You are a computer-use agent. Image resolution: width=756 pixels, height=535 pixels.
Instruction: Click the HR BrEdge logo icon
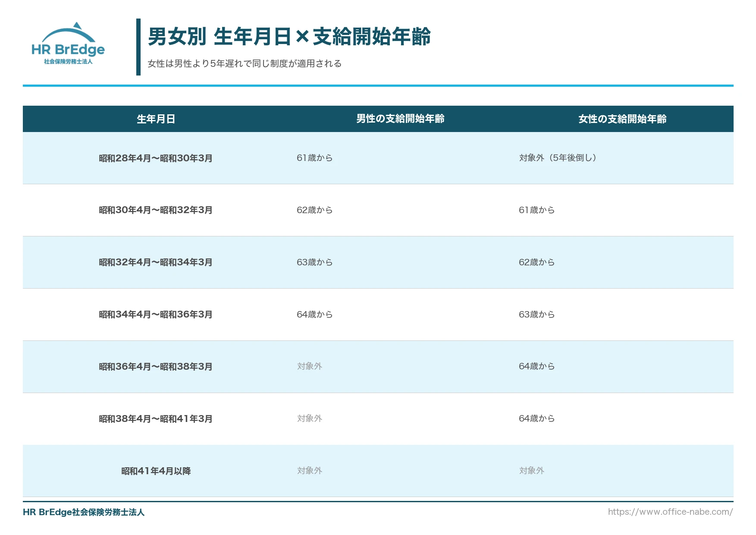[68, 44]
